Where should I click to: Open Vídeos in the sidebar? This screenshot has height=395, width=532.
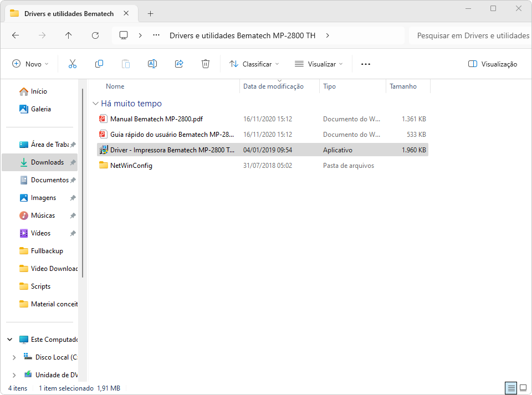pos(40,233)
